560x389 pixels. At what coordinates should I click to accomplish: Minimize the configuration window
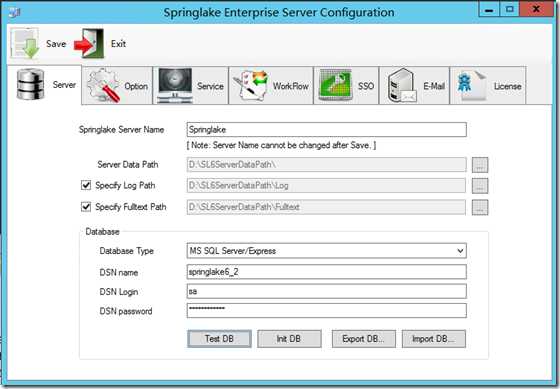coord(489,9)
